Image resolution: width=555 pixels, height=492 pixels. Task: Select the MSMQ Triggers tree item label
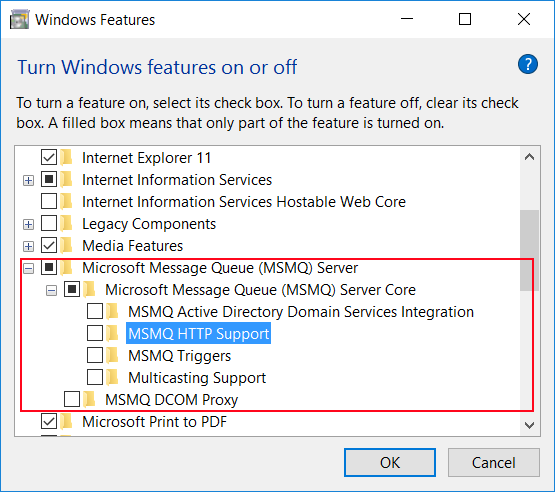[x=179, y=356]
